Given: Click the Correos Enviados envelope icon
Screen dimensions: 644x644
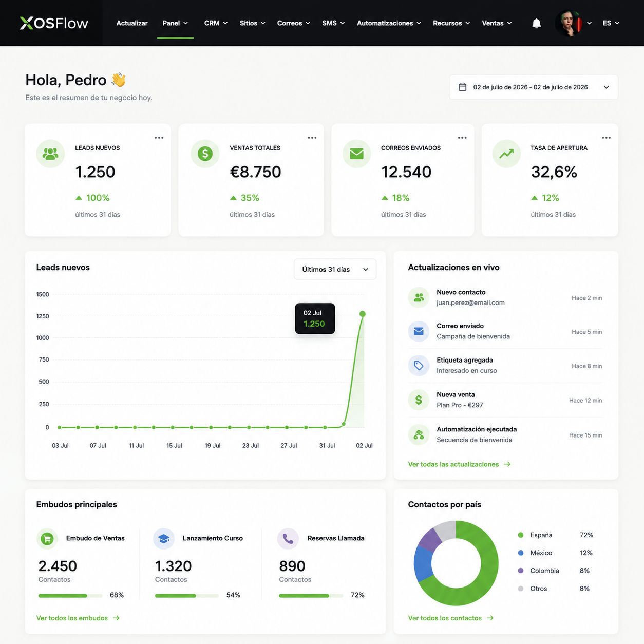Looking at the screenshot, I should point(356,153).
